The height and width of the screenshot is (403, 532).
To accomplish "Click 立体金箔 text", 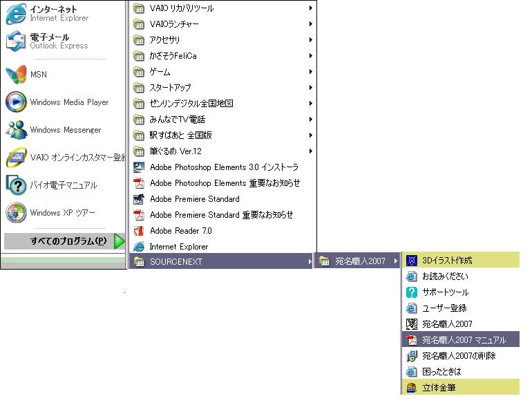I will 439,387.
